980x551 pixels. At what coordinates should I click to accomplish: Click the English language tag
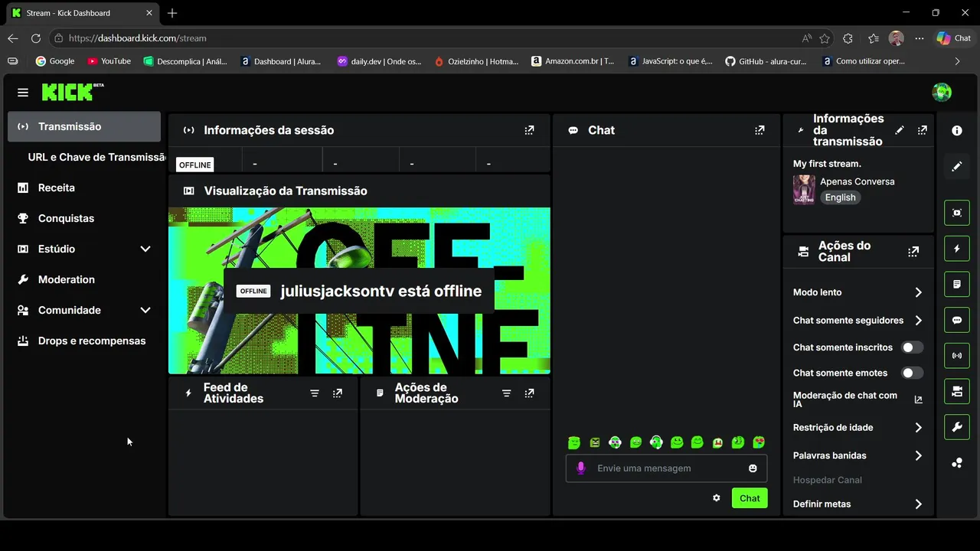[x=840, y=197]
